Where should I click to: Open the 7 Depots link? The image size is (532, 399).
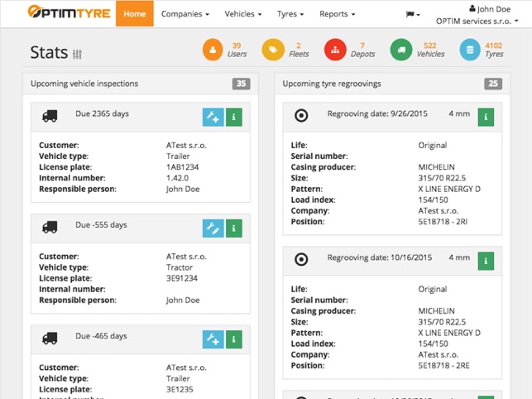pyautogui.click(x=362, y=50)
